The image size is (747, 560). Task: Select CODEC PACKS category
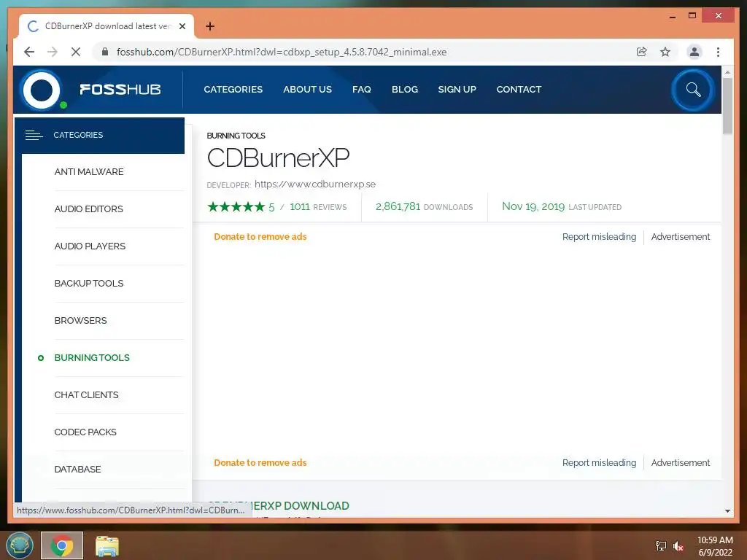coord(85,432)
